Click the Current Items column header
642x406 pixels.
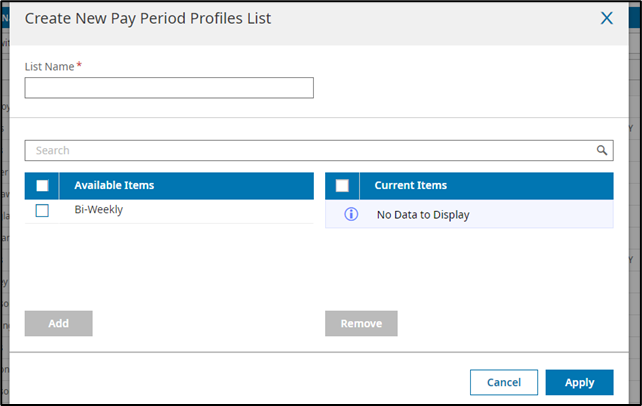coord(410,185)
